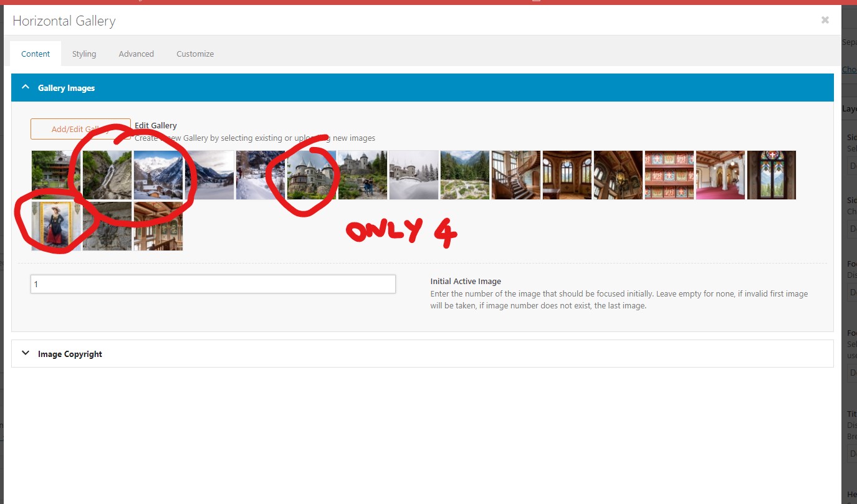Select the snowy village path thumbnail
Image resolution: width=857 pixels, height=504 pixels.
(261, 175)
